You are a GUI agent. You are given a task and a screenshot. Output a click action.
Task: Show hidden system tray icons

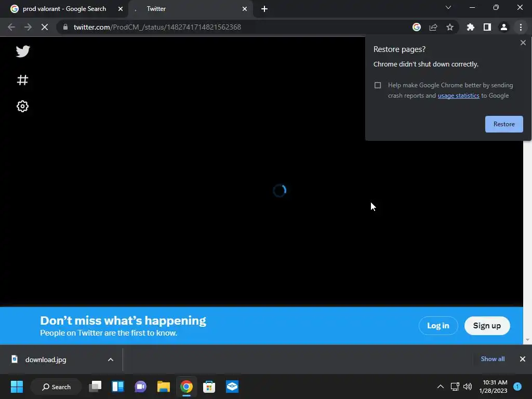(441, 387)
